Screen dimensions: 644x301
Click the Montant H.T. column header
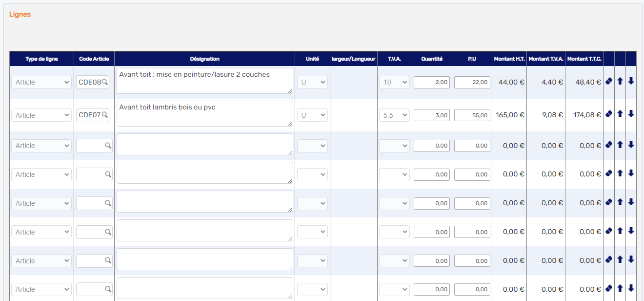pos(509,59)
